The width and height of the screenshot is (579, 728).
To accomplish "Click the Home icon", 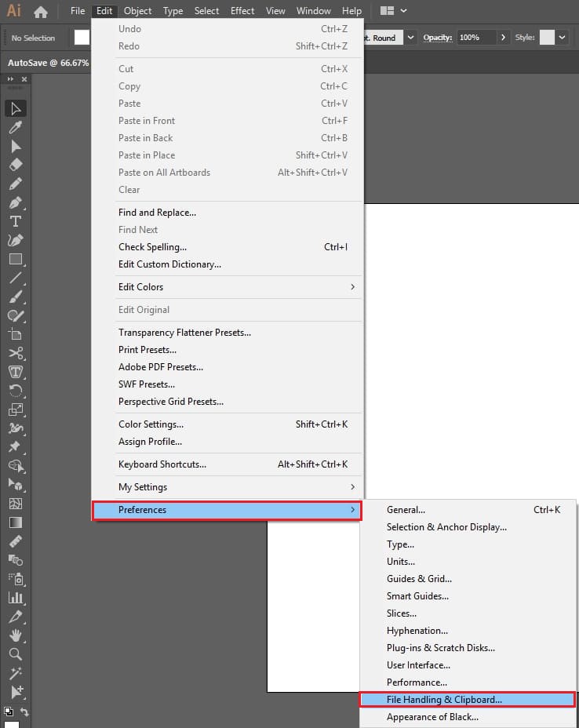I will [x=40, y=12].
